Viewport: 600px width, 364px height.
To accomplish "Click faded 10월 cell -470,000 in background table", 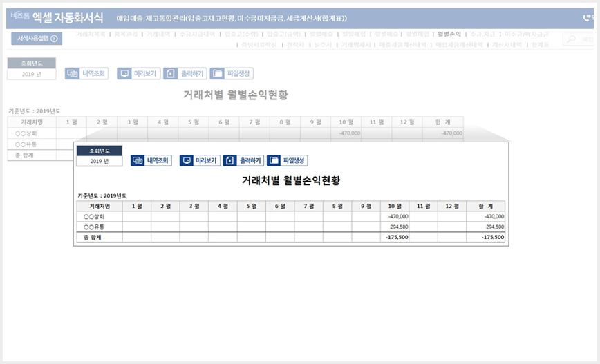I will (346, 133).
